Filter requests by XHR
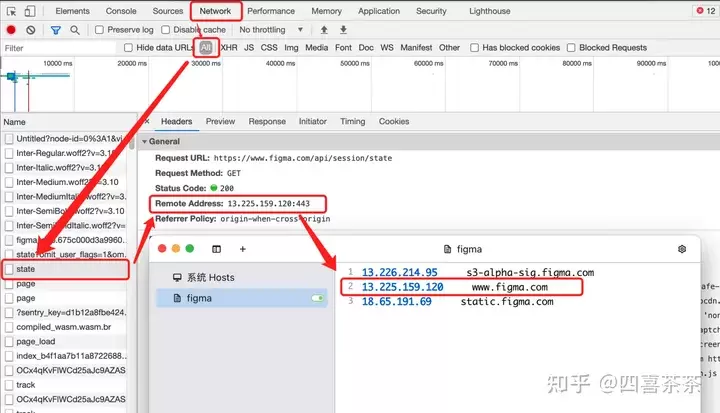The height and width of the screenshot is (413, 720). point(229,48)
